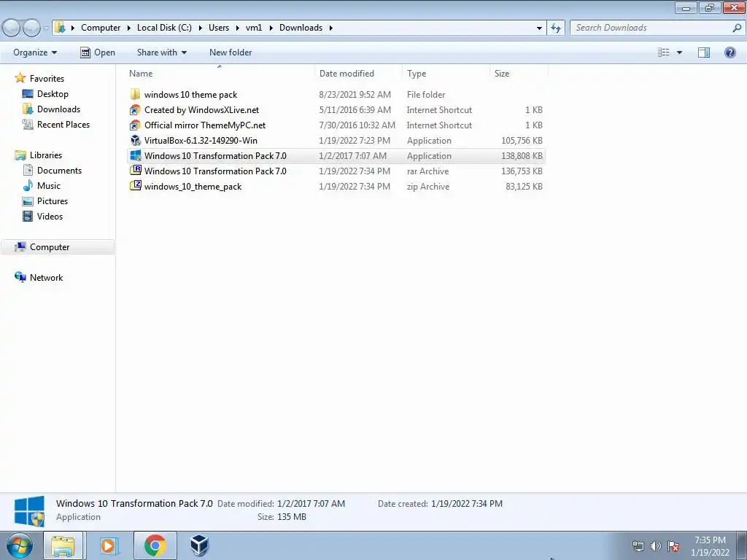Click the Forward navigation arrow button

pos(31,28)
